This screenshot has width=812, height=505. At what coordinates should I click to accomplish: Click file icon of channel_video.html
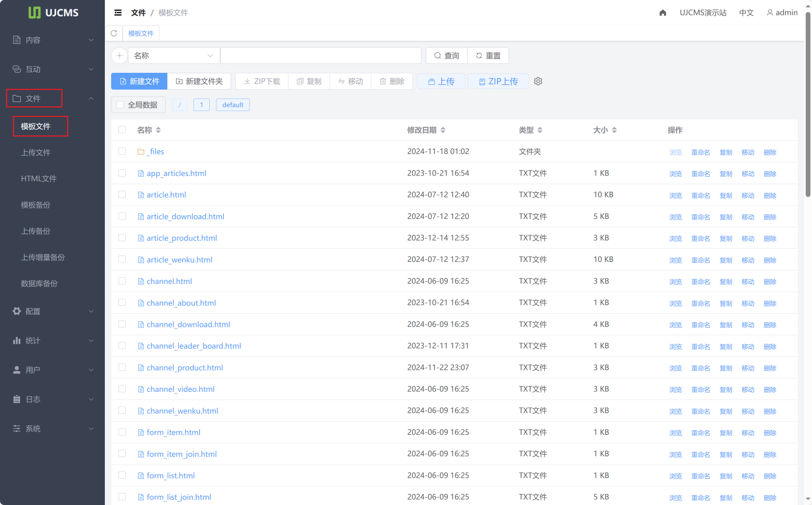point(141,389)
